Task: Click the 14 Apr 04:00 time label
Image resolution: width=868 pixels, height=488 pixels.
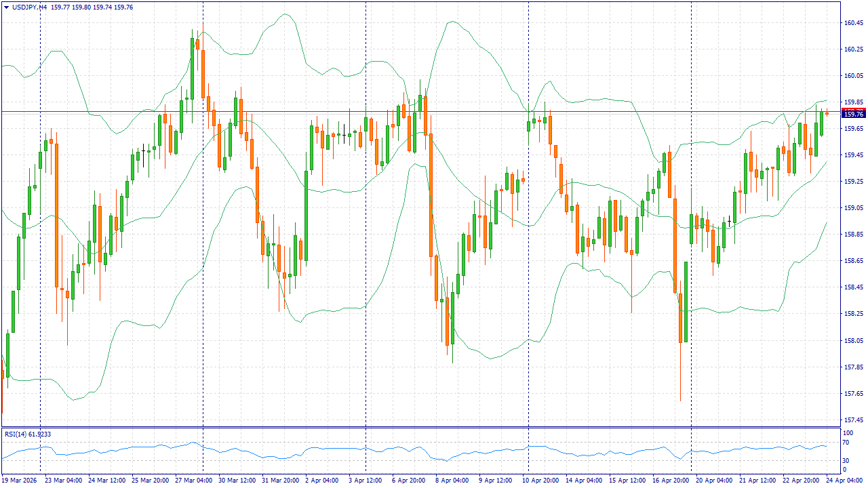Action: pos(585,480)
